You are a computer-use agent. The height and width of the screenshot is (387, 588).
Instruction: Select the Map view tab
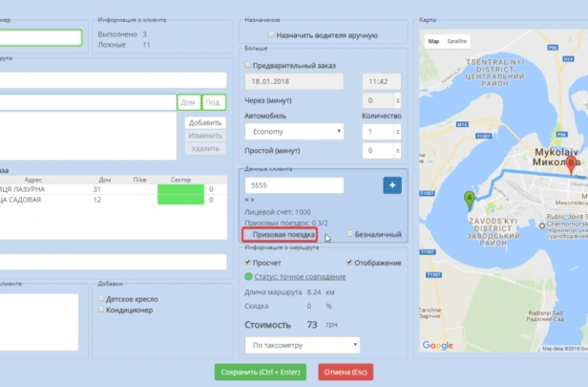pos(433,42)
